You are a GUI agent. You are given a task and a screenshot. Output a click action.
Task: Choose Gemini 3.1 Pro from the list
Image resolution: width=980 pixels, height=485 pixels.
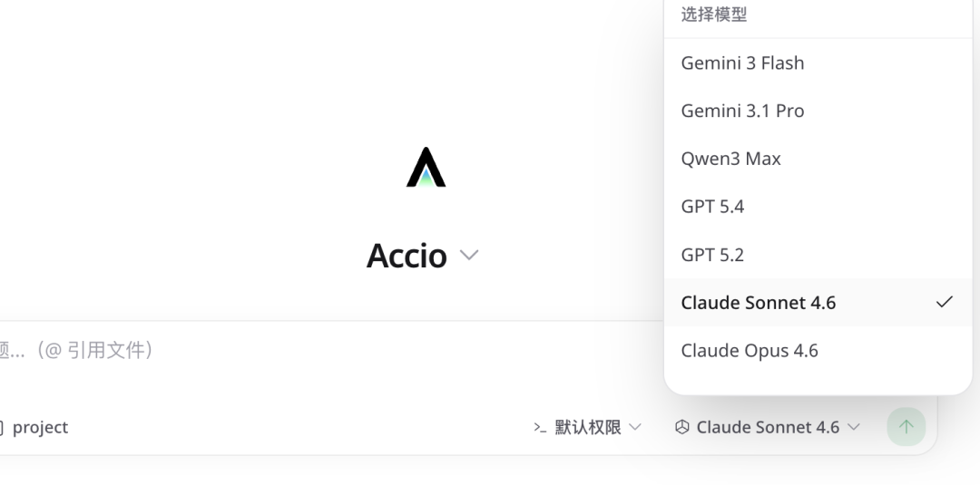click(x=742, y=111)
